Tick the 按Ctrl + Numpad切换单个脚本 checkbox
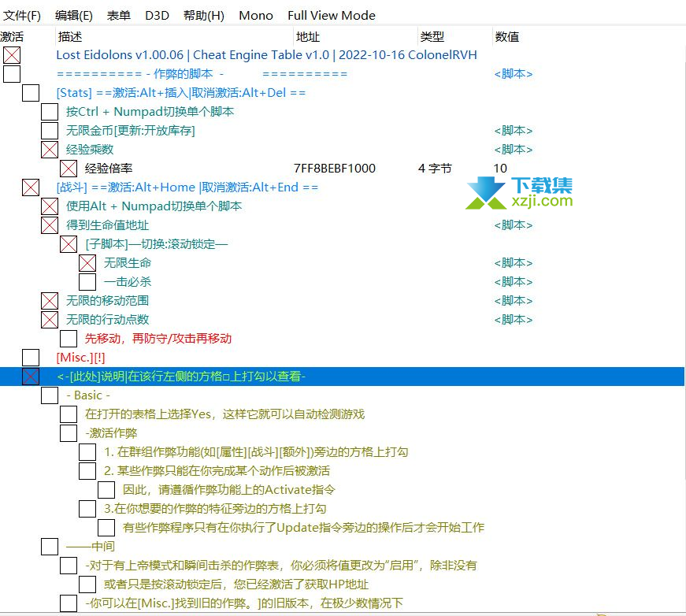Viewport: 686px width, 616px height. click(x=50, y=112)
